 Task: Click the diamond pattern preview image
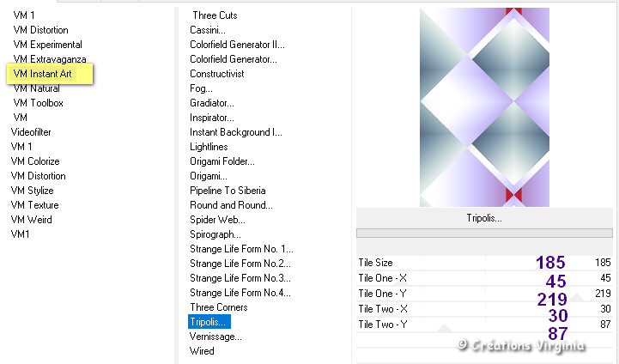(484, 107)
